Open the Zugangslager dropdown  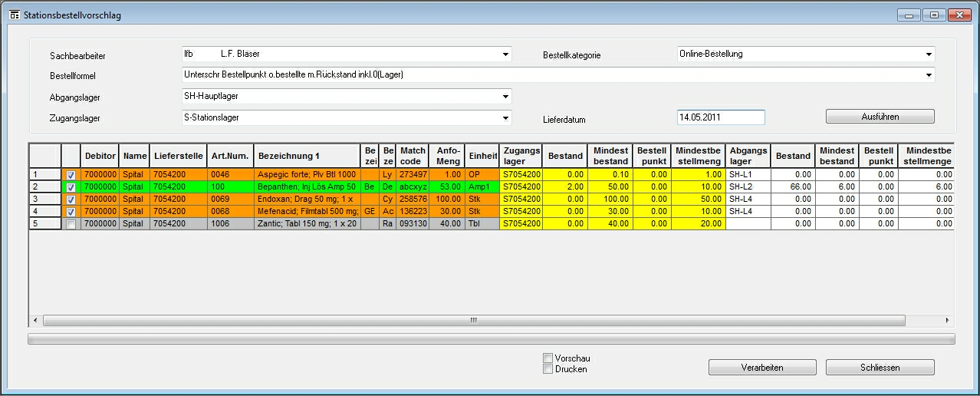[505, 118]
